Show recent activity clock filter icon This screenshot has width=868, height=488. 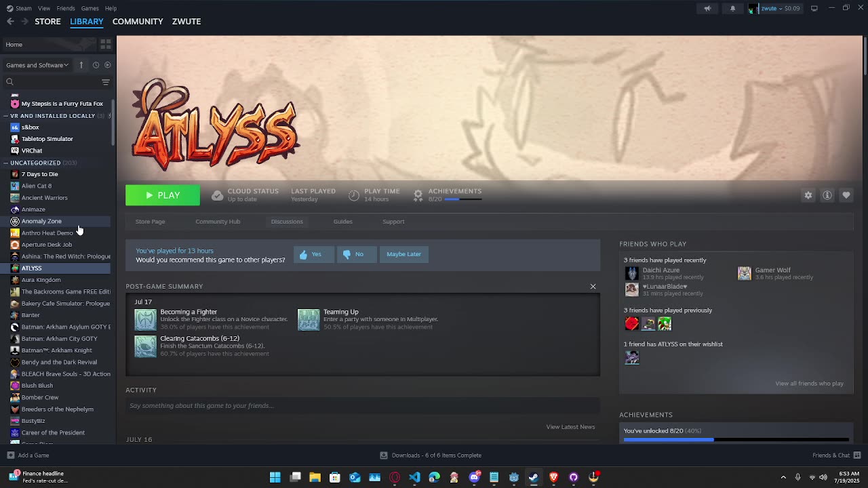(x=96, y=65)
